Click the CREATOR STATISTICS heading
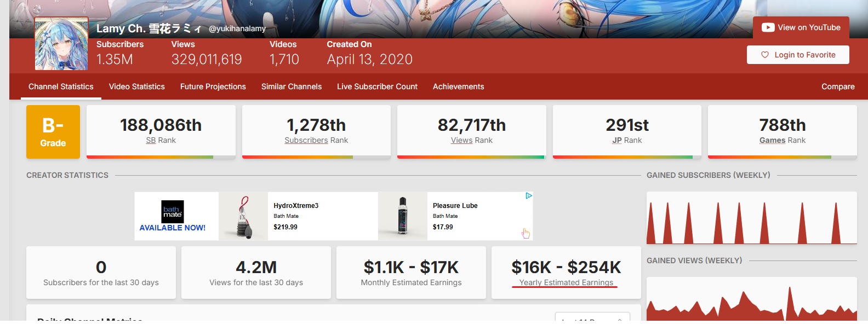Viewport: 868px width, 324px height. click(x=67, y=175)
